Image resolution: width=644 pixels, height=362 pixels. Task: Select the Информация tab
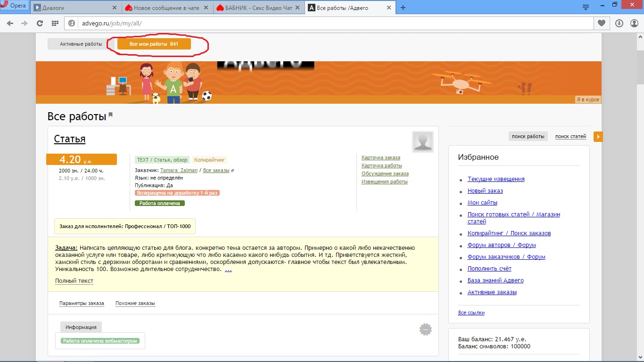tap(81, 327)
